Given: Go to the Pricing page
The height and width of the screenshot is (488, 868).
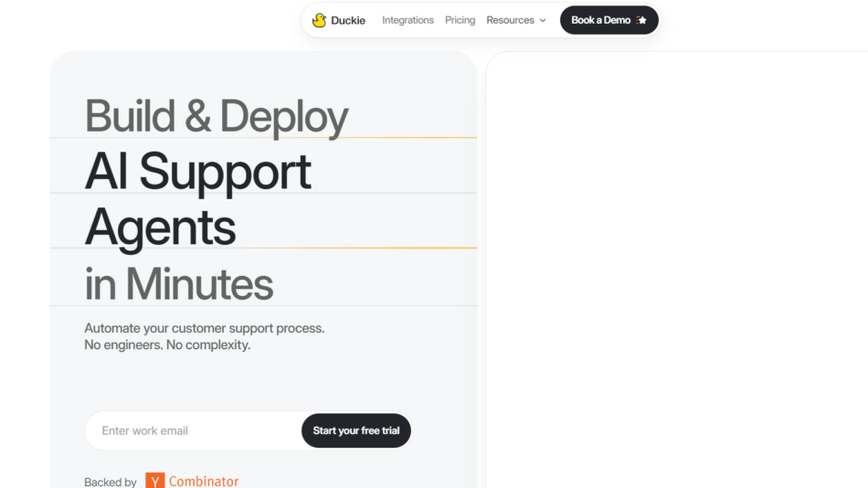Looking at the screenshot, I should 460,20.
